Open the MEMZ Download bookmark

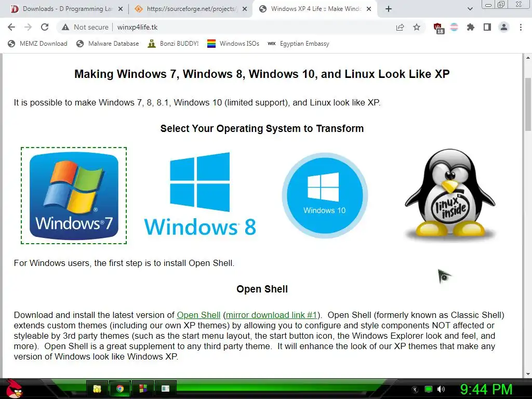pos(37,44)
